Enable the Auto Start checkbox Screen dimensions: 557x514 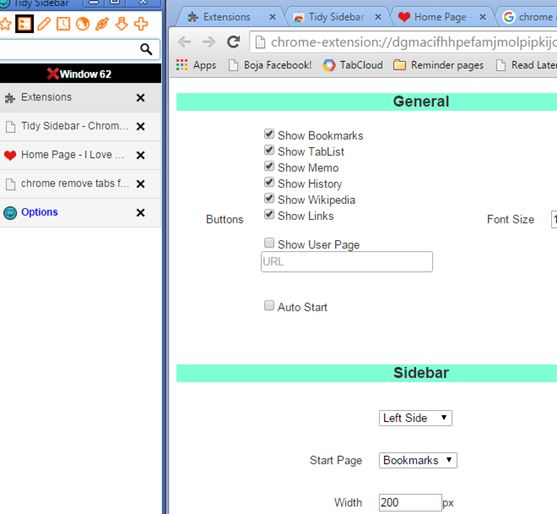pyautogui.click(x=269, y=305)
